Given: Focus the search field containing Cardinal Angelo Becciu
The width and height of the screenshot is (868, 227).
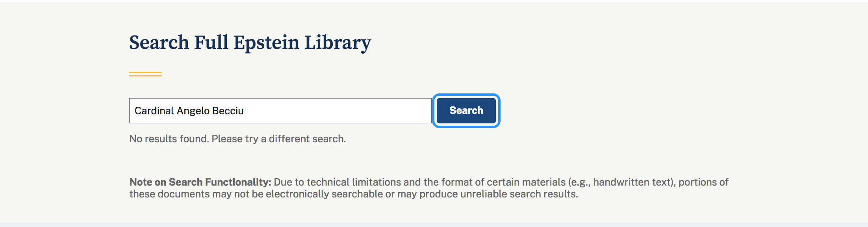Looking at the screenshot, I should pyautogui.click(x=280, y=111).
